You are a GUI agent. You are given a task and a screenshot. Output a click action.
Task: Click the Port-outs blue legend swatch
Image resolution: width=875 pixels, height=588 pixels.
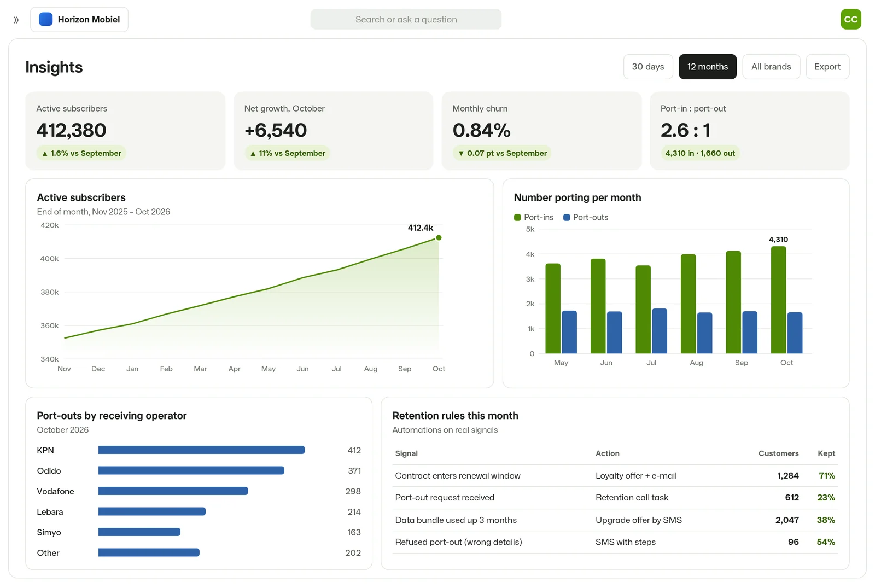click(x=567, y=217)
